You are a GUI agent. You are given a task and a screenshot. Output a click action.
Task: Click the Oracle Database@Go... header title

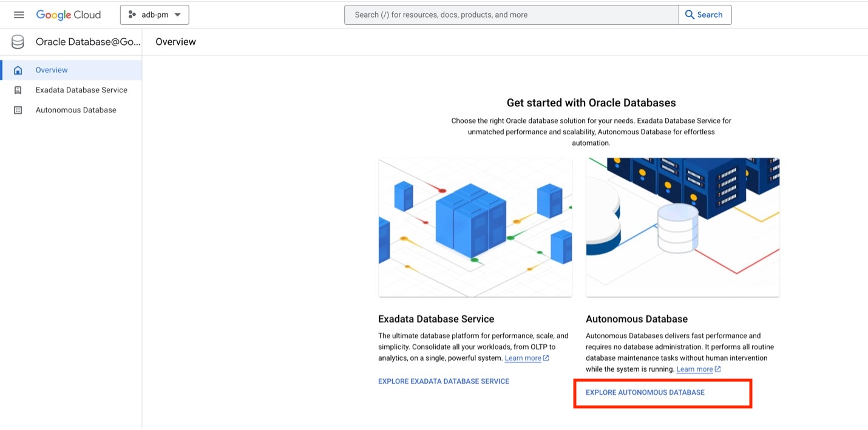[x=88, y=42]
